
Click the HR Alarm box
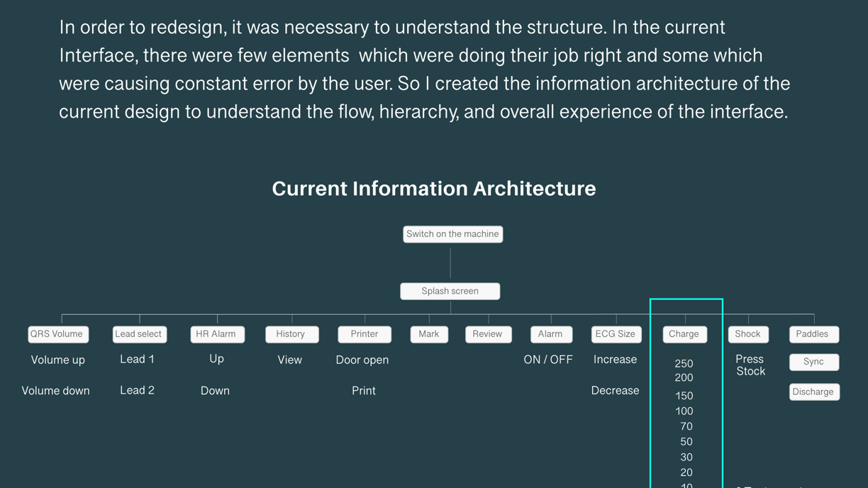click(x=217, y=334)
